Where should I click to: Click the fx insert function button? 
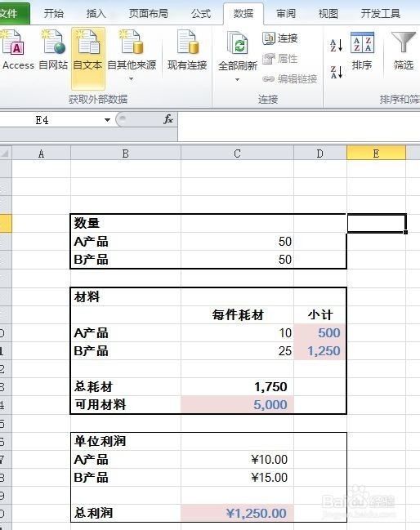pos(168,119)
